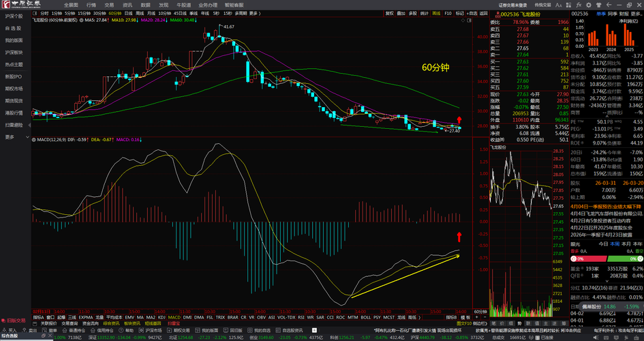The width and height of the screenshot is (644, 341).
Task: Switch to 周线 weekly period tab
Action: point(139,14)
